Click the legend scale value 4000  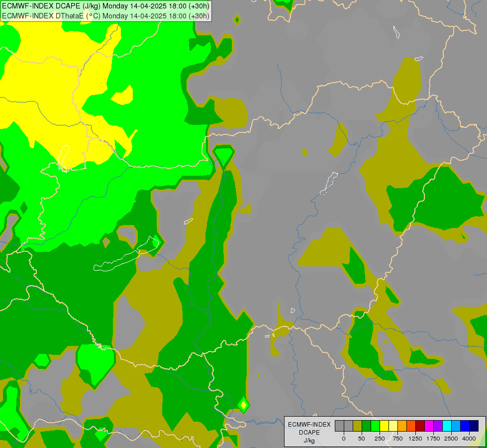[x=469, y=439]
